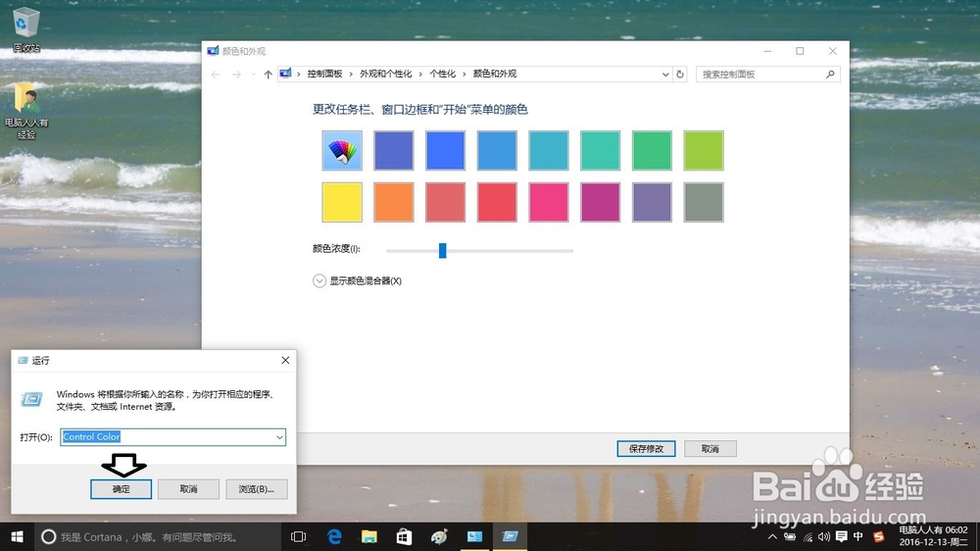Cancel the Run dialog
980x551 pixels.
click(x=188, y=489)
